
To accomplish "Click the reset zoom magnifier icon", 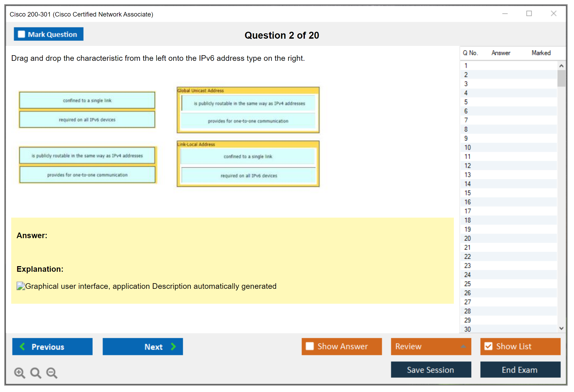I will click(36, 373).
